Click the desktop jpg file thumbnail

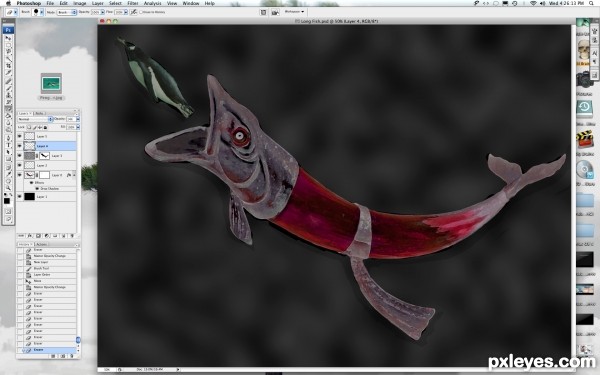point(51,84)
